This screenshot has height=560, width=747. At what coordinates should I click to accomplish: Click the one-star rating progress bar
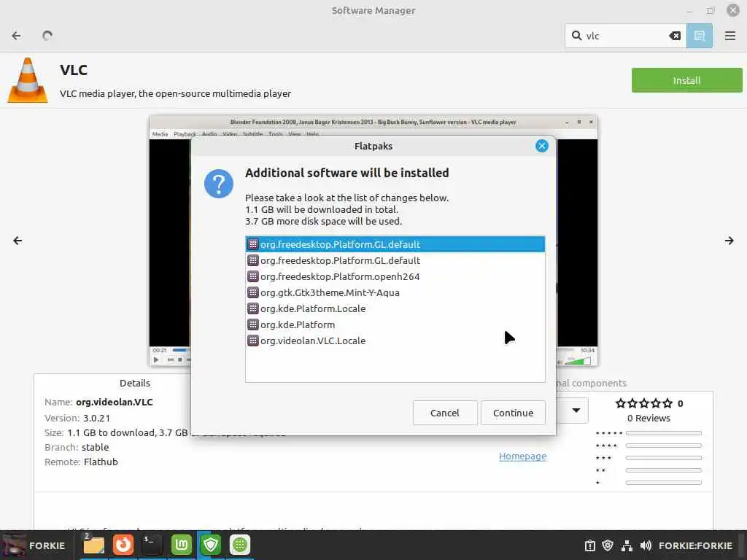click(x=664, y=483)
